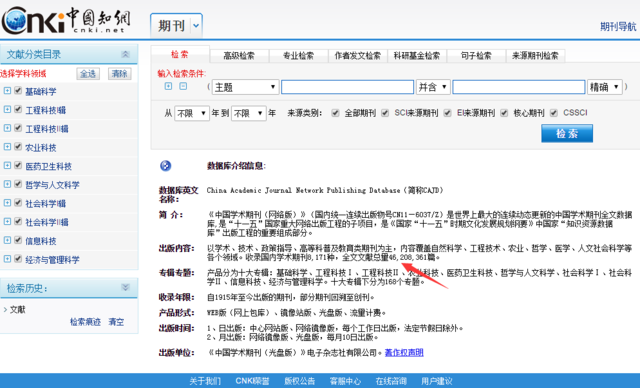Toggle the 核心期刊 checkbox
This screenshot has width=640, height=388.
pos(504,113)
